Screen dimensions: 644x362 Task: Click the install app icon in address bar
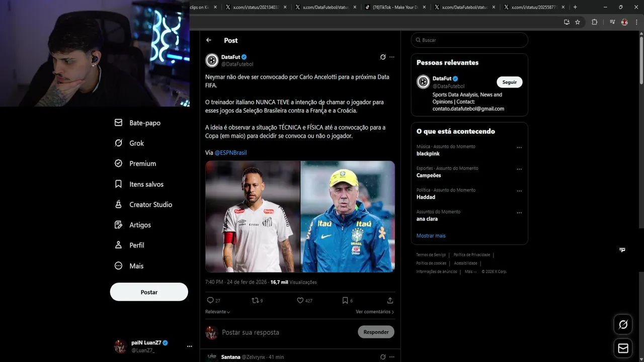tap(567, 22)
